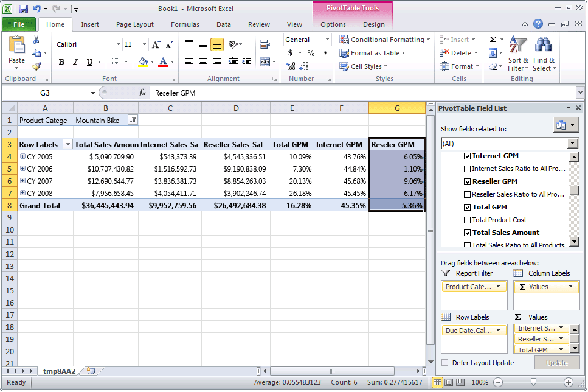Click the AutoSum sigma icon
This screenshot has height=392, width=588.
click(x=493, y=40)
